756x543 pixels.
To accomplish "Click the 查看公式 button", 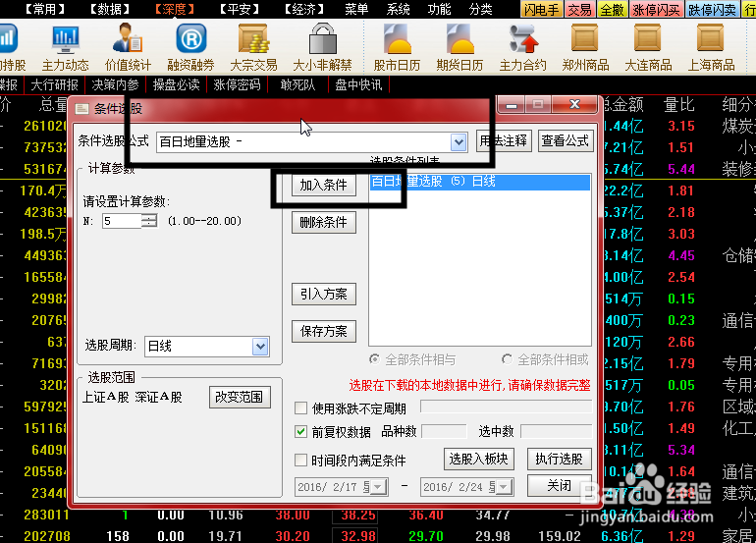I will pyautogui.click(x=566, y=141).
